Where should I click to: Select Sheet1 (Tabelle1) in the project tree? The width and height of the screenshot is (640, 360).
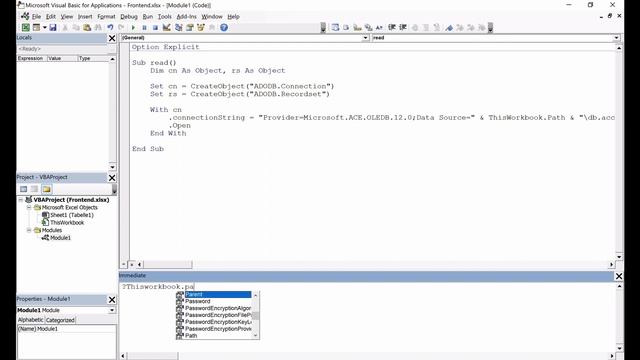72,215
